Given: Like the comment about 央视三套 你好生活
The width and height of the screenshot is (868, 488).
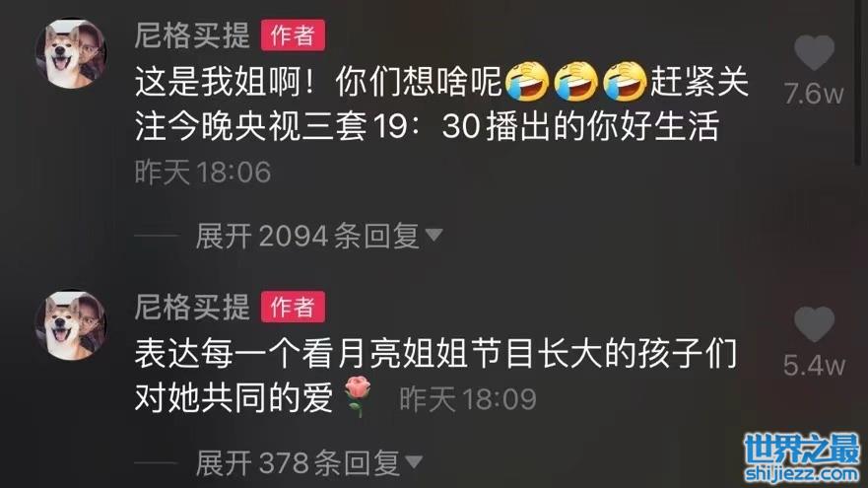Looking at the screenshot, I should (814, 52).
